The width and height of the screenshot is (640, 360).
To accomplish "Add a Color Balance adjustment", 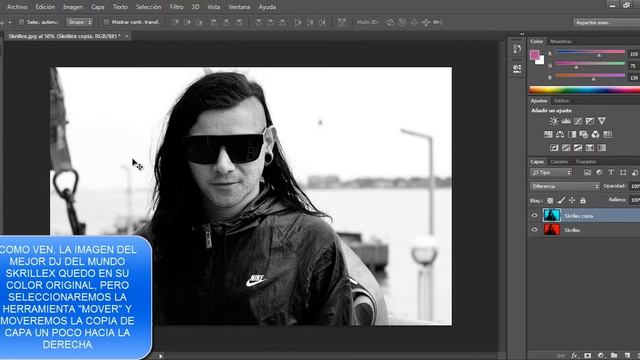I will click(x=560, y=134).
